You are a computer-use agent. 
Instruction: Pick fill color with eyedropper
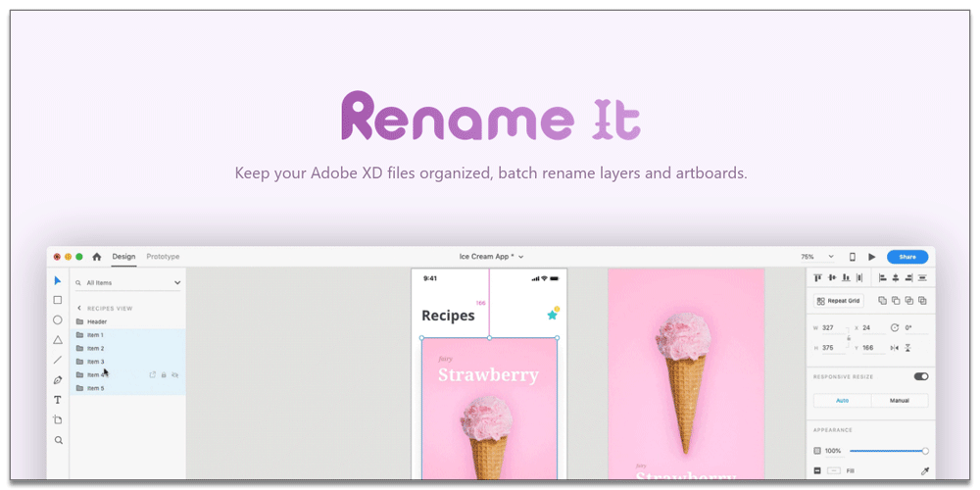point(922,471)
